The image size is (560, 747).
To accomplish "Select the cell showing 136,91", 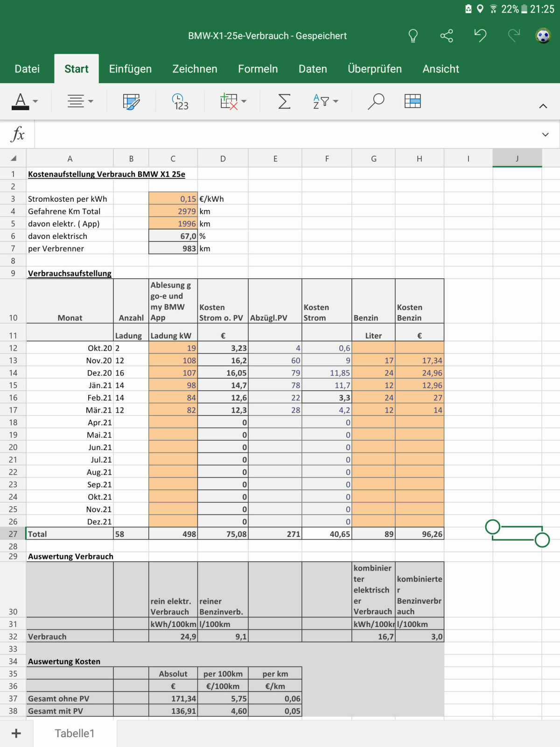I will click(173, 711).
